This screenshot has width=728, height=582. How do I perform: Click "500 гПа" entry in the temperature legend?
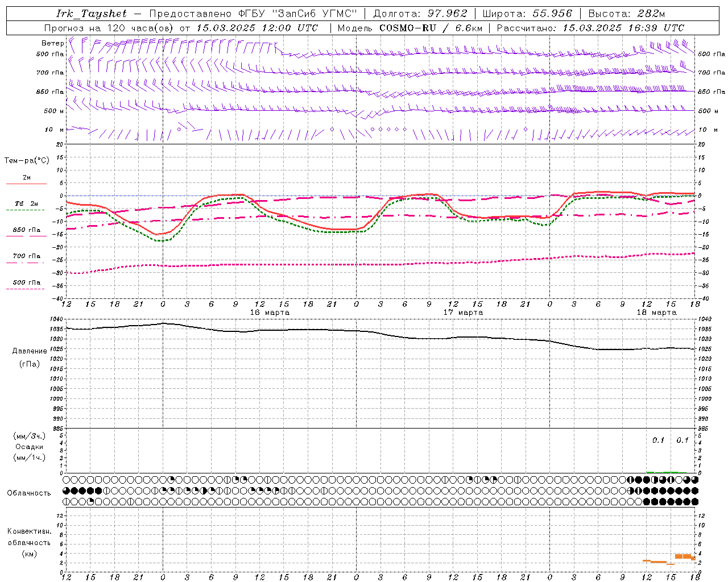point(26,282)
